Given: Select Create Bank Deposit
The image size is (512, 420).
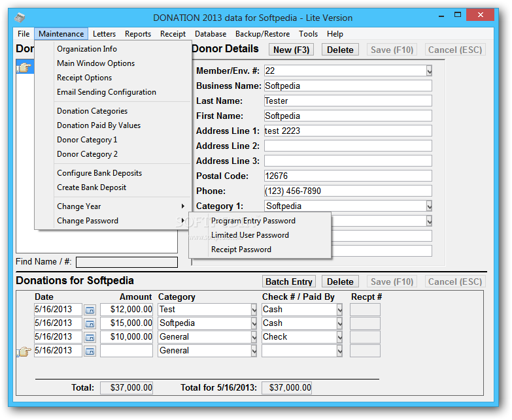Looking at the screenshot, I should tap(112, 187).
